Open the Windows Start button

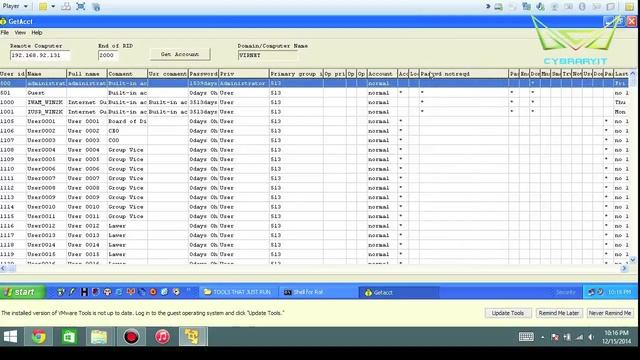coord(10,337)
